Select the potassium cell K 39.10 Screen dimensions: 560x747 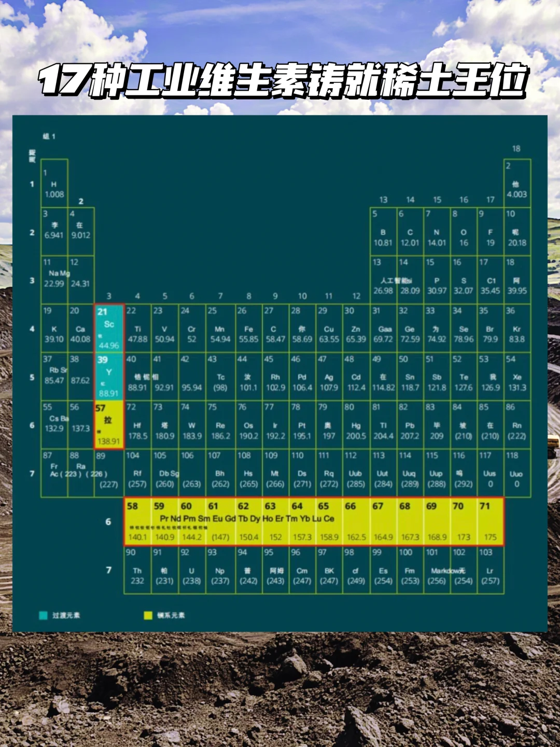click(x=54, y=328)
